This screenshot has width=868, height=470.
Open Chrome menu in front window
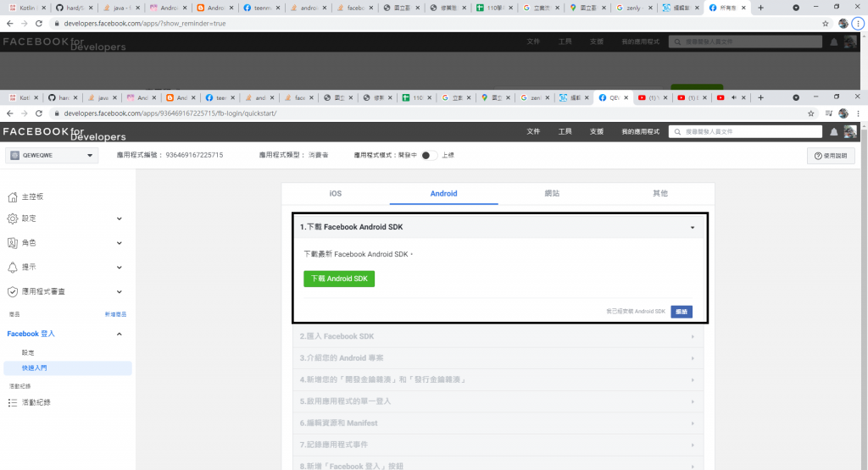click(858, 113)
